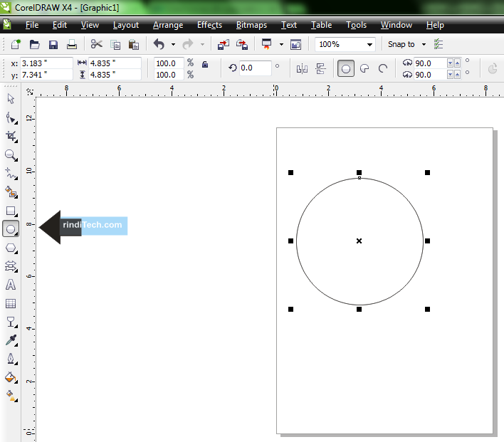Increase the ending angle value

[458, 75]
